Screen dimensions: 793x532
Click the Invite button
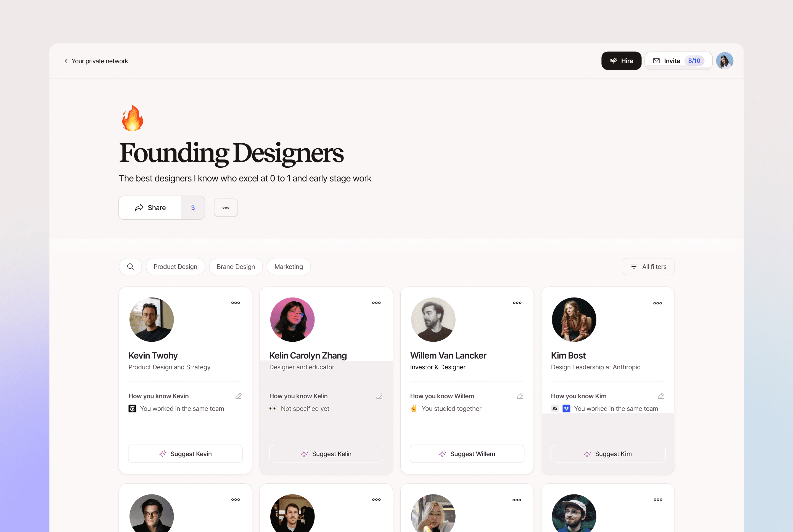pyautogui.click(x=678, y=61)
